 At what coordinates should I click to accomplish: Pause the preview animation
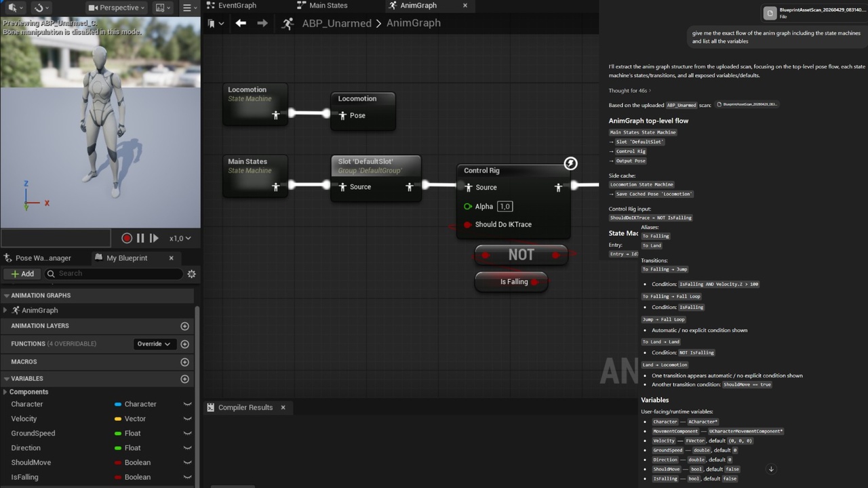[140, 238]
